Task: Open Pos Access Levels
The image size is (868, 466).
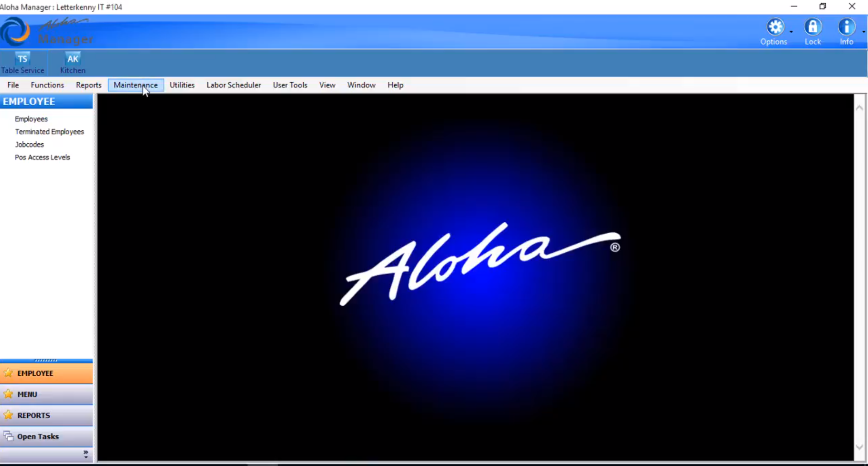Action: (x=42, y=157)
